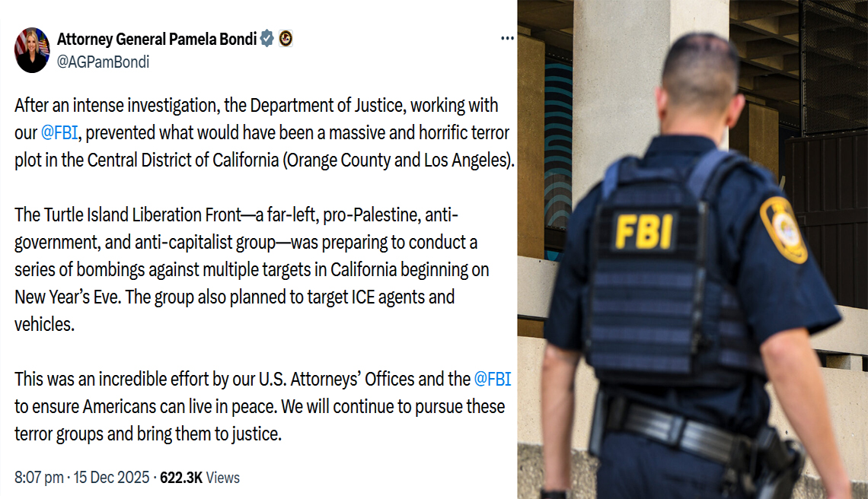
Task: Click the Turtle Island Liberation Front paragraph
Action: 251,270
